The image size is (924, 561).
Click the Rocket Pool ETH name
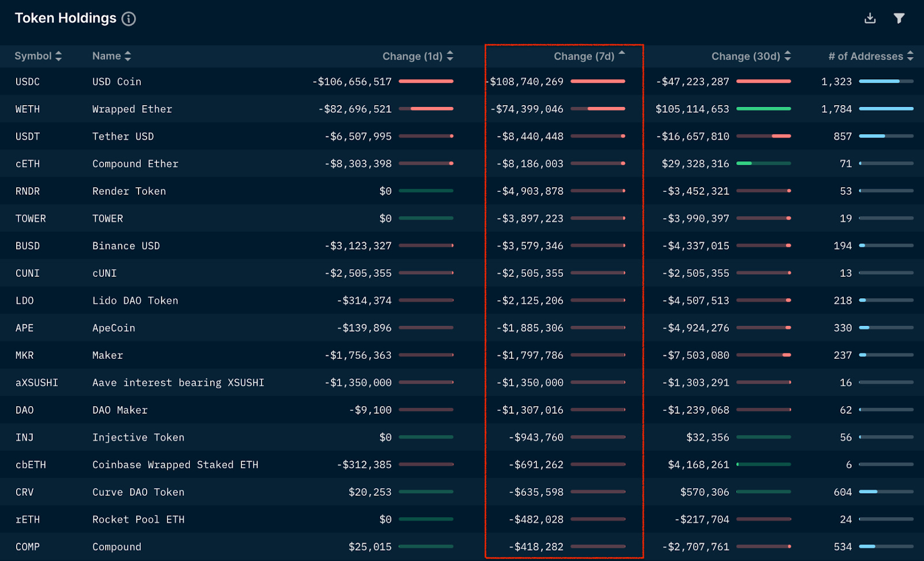point(138,520)
